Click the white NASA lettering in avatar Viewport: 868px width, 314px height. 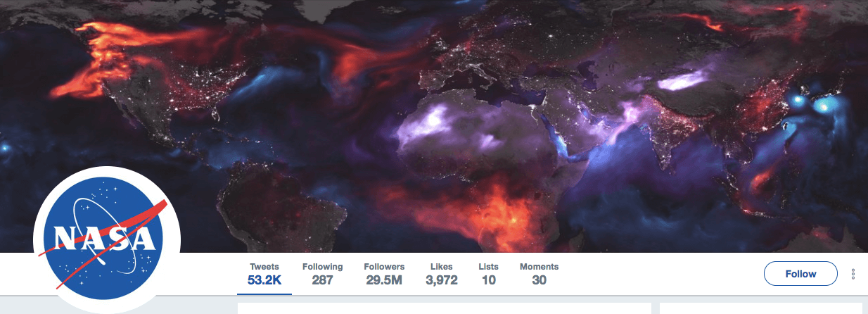click(x=106, y=239)
